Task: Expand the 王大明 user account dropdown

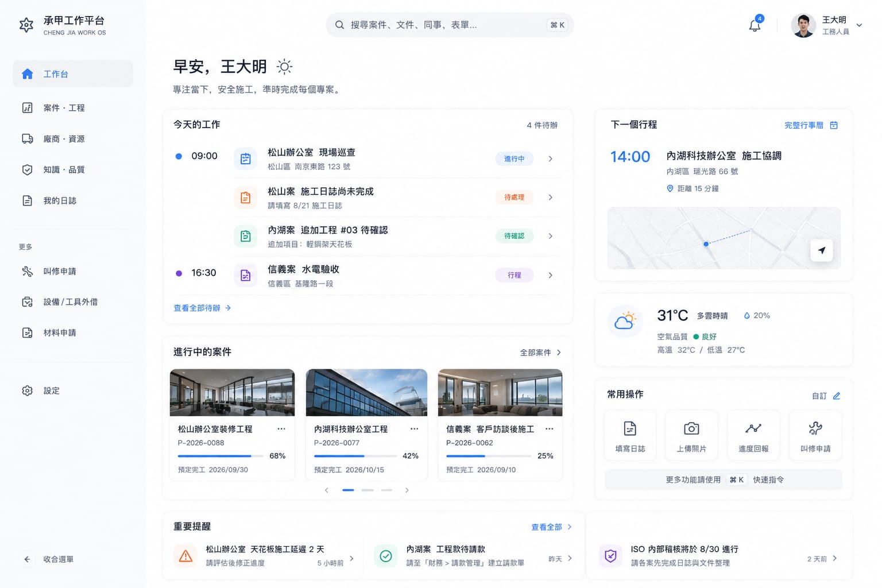Action: tap(859, 25)
